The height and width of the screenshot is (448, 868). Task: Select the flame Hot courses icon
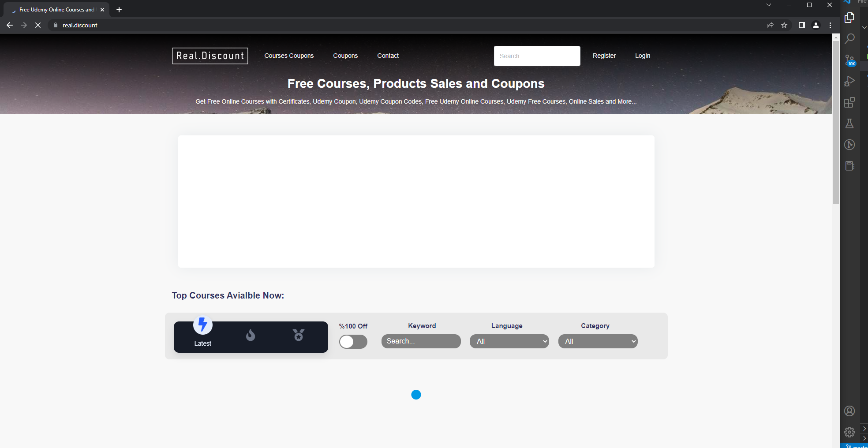250,335
